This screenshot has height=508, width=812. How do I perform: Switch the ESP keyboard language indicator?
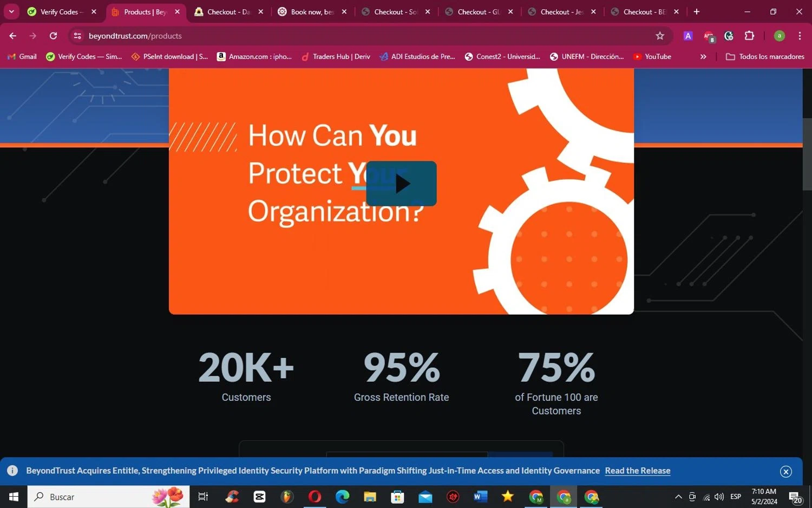(x=736, y=497)
